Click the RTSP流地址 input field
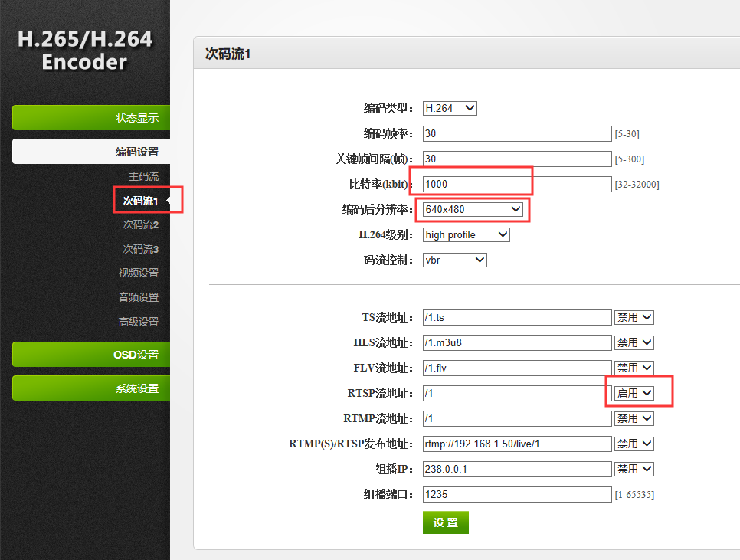Viewport: 740px width, 560px height. (x=517, y=393)
